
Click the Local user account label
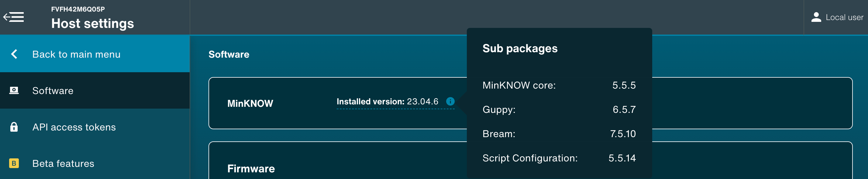coord(844,18)
